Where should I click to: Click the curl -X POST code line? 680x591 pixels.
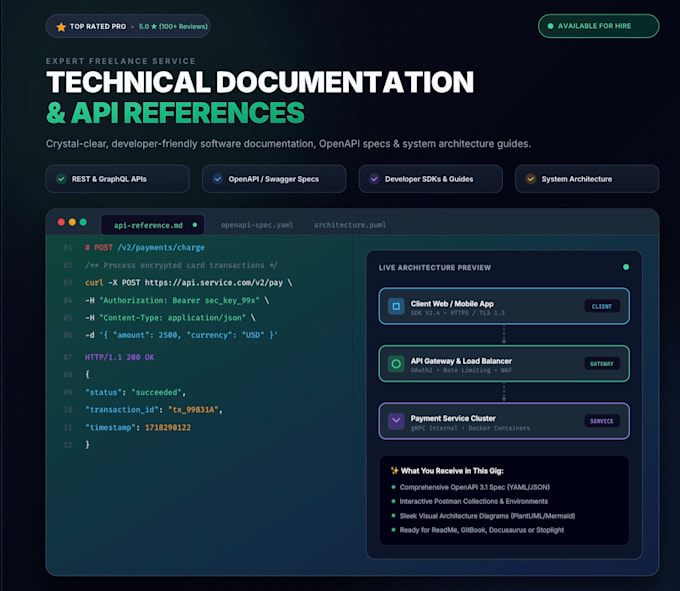(x=189, y=283)
